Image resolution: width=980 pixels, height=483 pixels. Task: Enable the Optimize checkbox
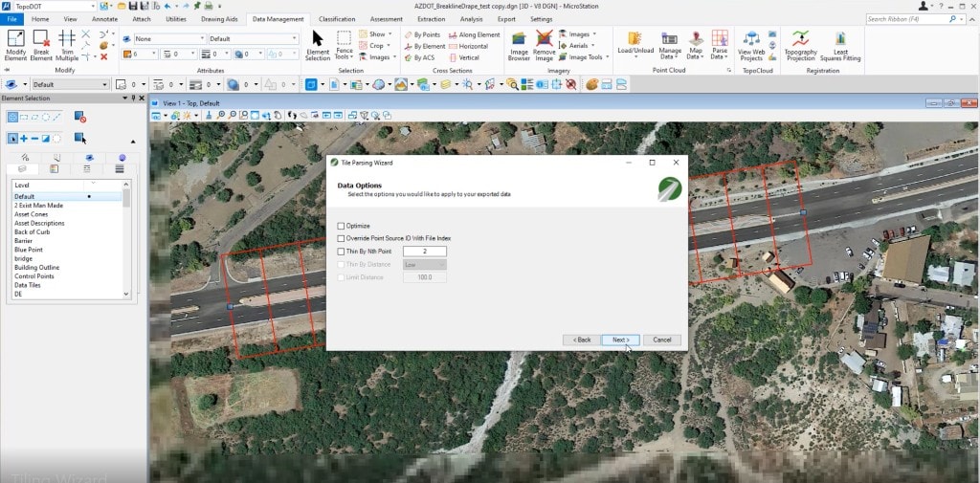point(342,226)
